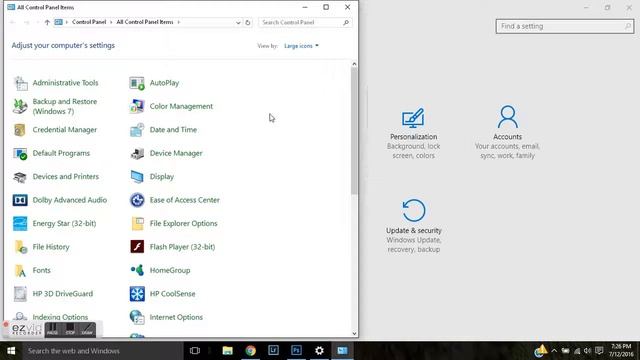Image resolution: width=640 pixels, height=360 pixels.
Task: Open the File History icon
Action: coord(20,247)
